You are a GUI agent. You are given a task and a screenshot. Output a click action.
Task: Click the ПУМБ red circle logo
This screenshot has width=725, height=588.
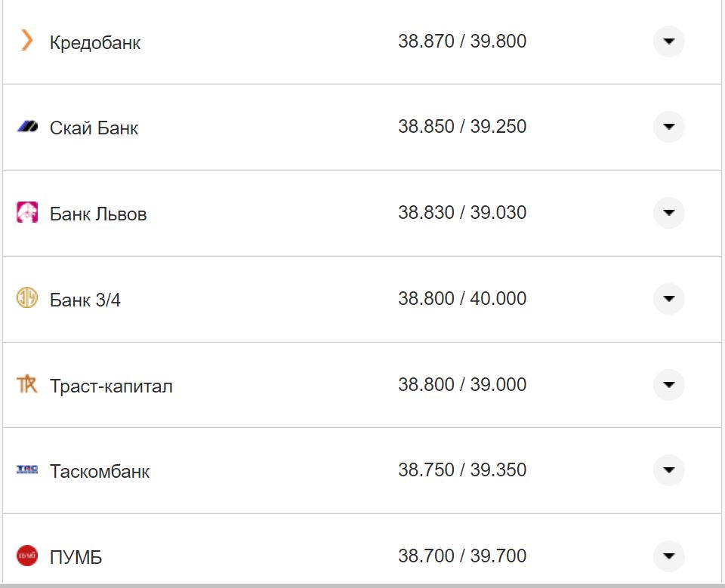[x=27, y=556]
